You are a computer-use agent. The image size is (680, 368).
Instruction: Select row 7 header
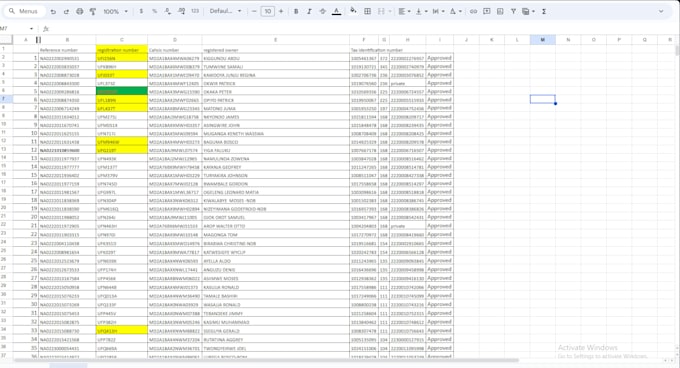(x=6, y=99)
